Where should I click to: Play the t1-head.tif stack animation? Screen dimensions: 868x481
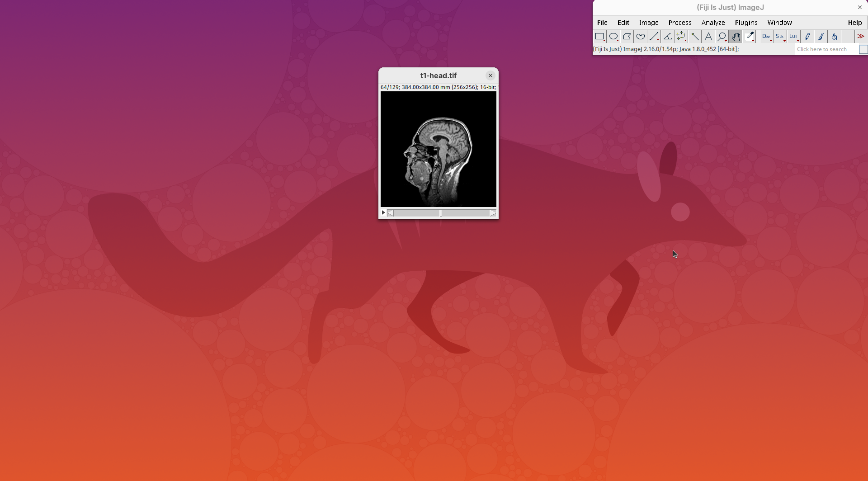pyautogui.click(x=383, y=213)
